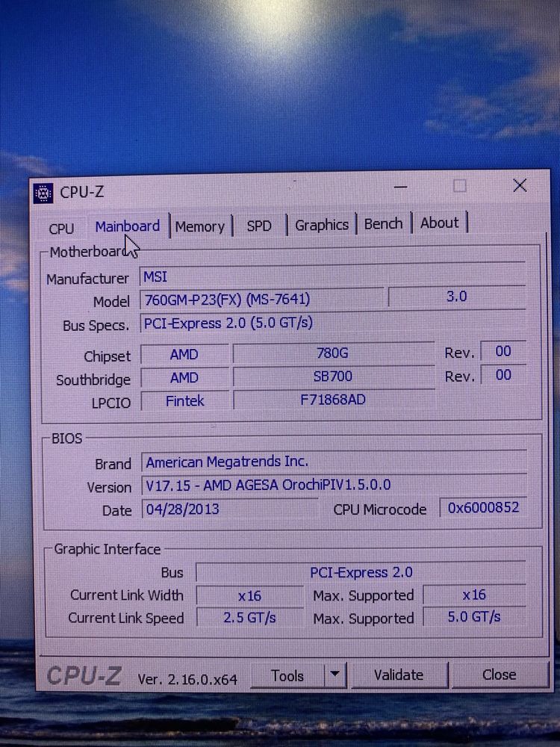Click the Current Link Speed 2.5 GT/s
This screenshot has height=747, width=560.
[249, 618]
